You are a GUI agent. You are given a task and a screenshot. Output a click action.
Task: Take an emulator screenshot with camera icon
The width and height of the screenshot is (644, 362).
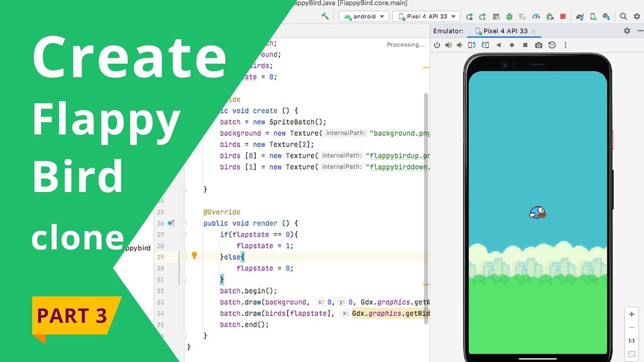tap(538, 45)
